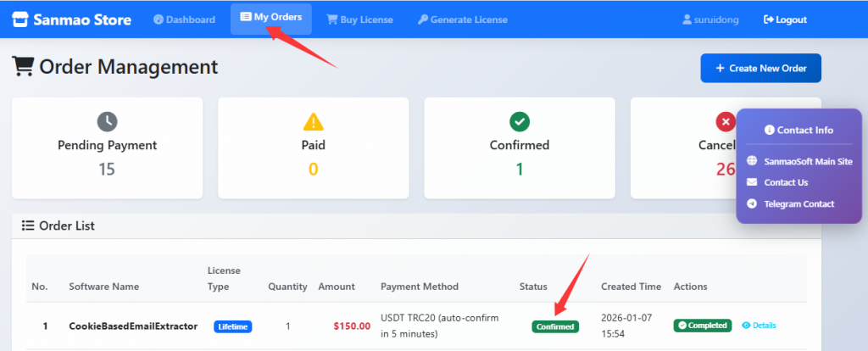This screenshot has height=351, width=868.
Task: Open Generate License page
Action: click(463, 19)
